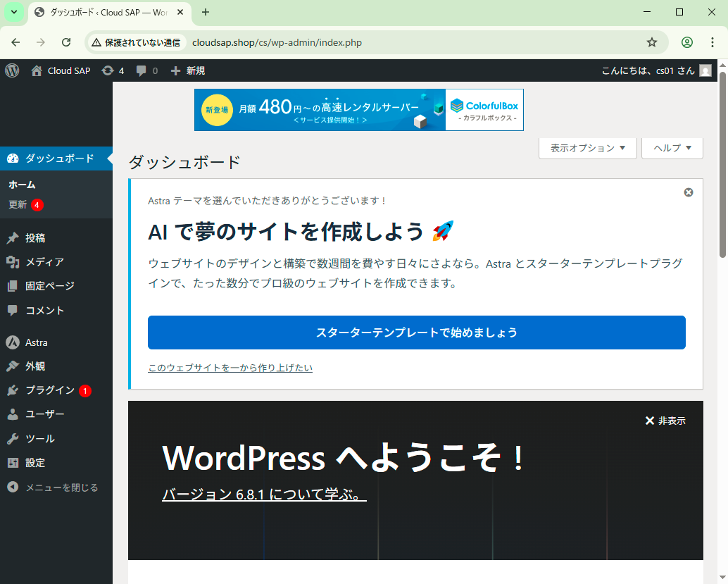Click 新規 text in admin bar
The image size is (728, 584).
click(196, 70)
